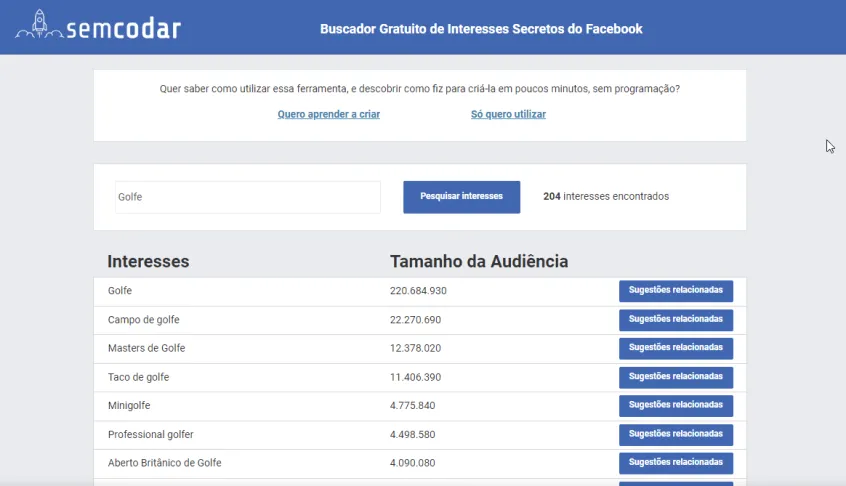
Task: View related suggestions for Taco de golfe
Action: (675, 377)
